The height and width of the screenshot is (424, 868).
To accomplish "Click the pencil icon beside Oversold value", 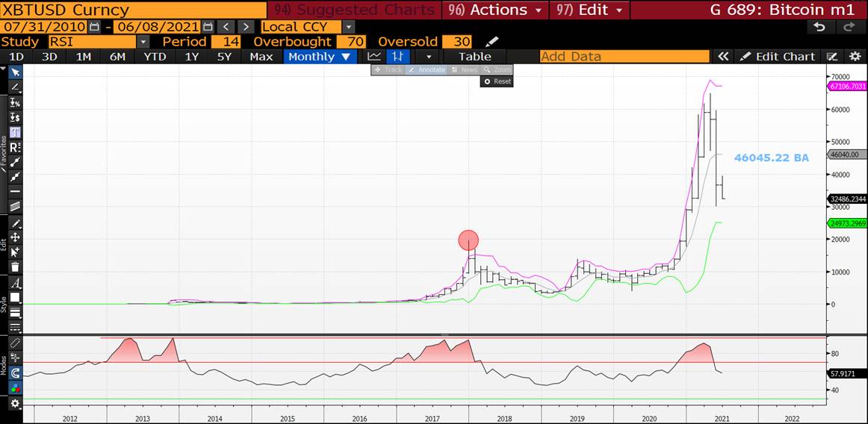I will click(x=491, y=42).
